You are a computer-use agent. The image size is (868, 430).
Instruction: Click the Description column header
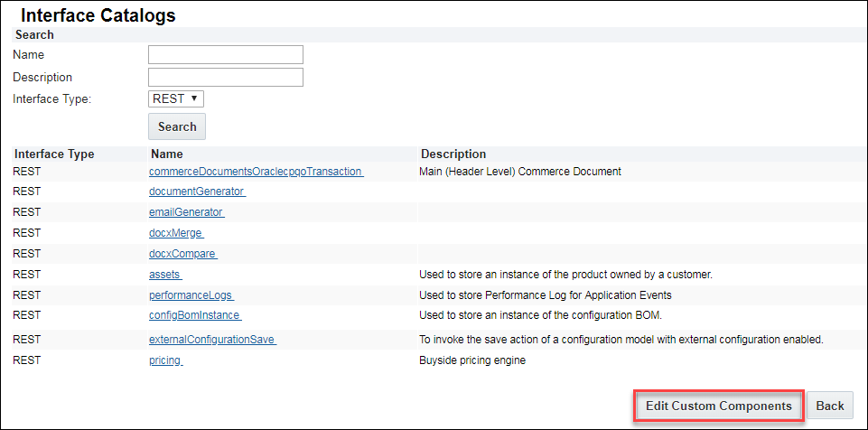click(x=453, y=154)
